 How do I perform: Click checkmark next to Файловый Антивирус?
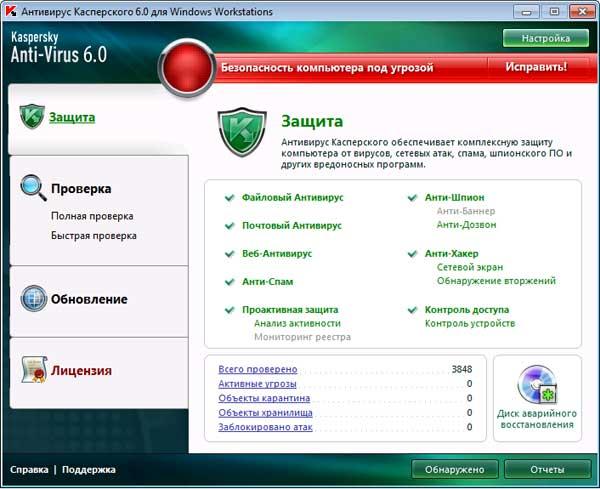230,198
